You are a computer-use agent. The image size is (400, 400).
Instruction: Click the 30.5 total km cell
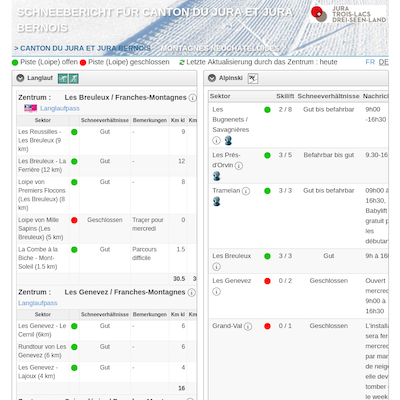pos(179,279)
